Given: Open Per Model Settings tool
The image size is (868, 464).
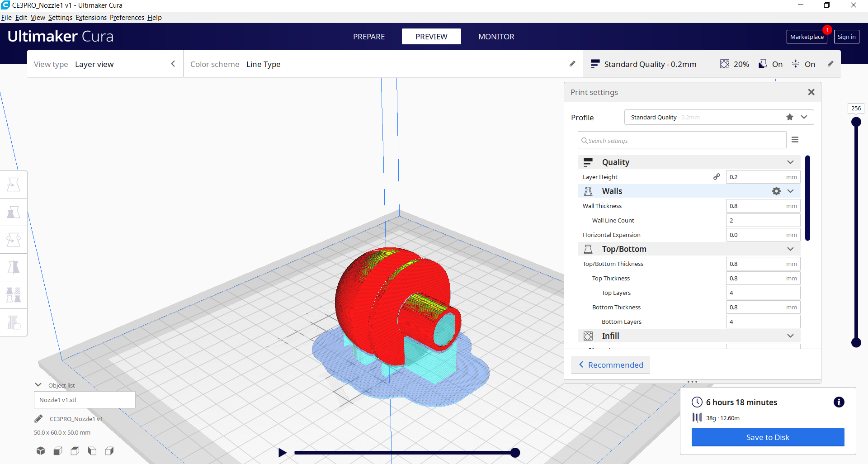Looking at the screenshot, I should click(x=14, y=295).
